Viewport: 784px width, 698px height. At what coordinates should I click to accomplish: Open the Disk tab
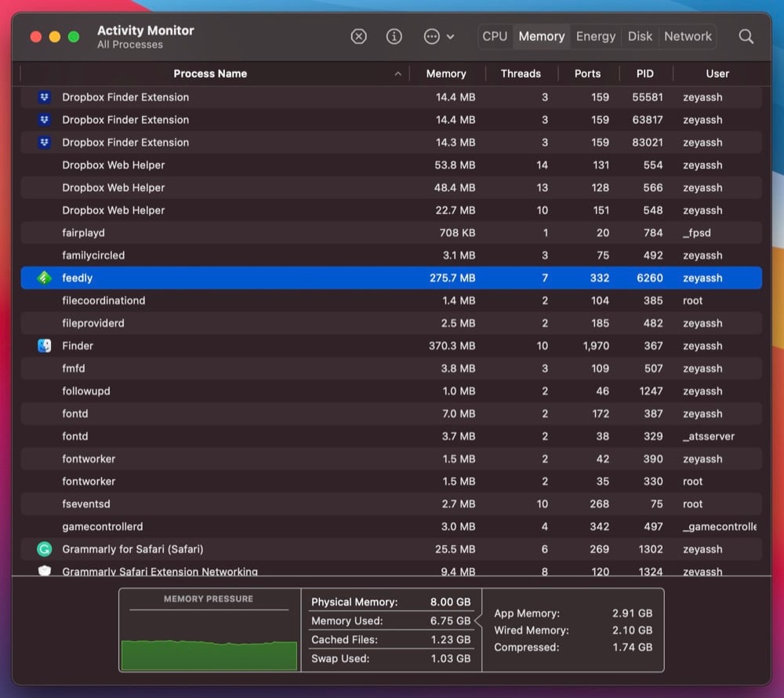click(640, 37)
